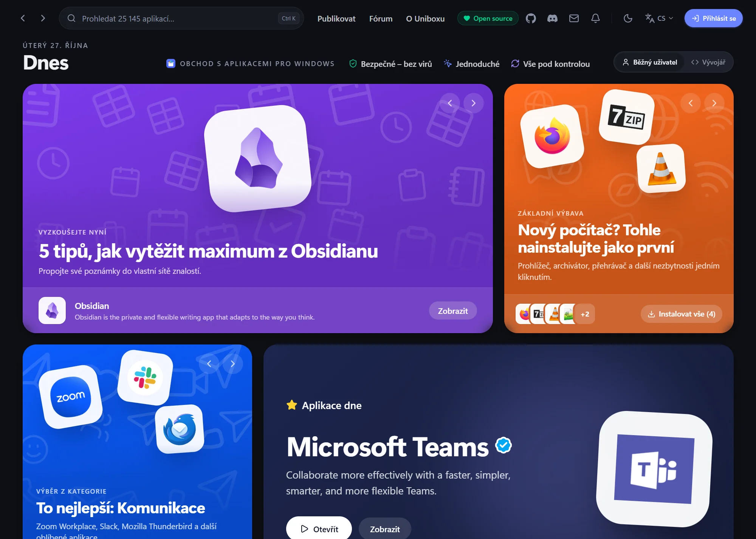Click the Open source badge
Image resolution: width=756 pixels, height=539 pixels.
pos(488,19)
